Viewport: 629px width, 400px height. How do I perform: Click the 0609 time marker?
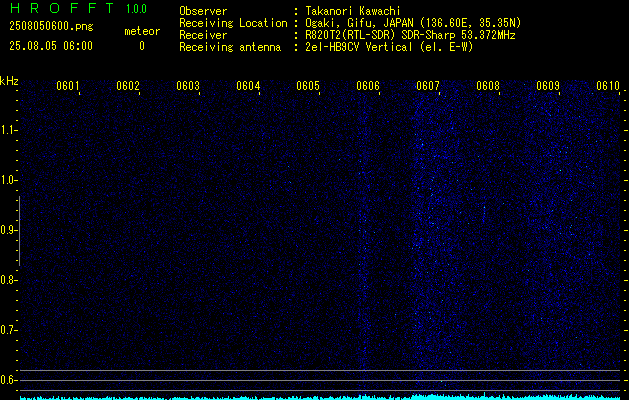click(x=548, y=86)
